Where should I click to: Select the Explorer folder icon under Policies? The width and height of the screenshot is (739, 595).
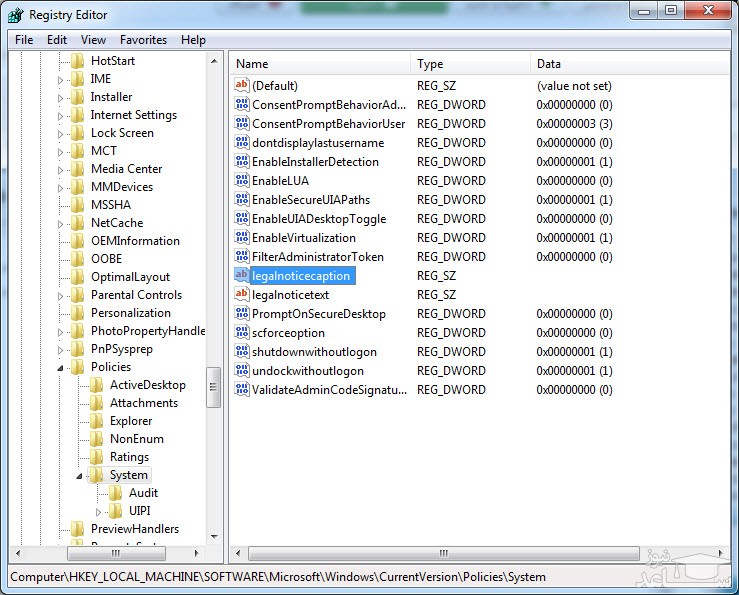click(x=97, y=421)
